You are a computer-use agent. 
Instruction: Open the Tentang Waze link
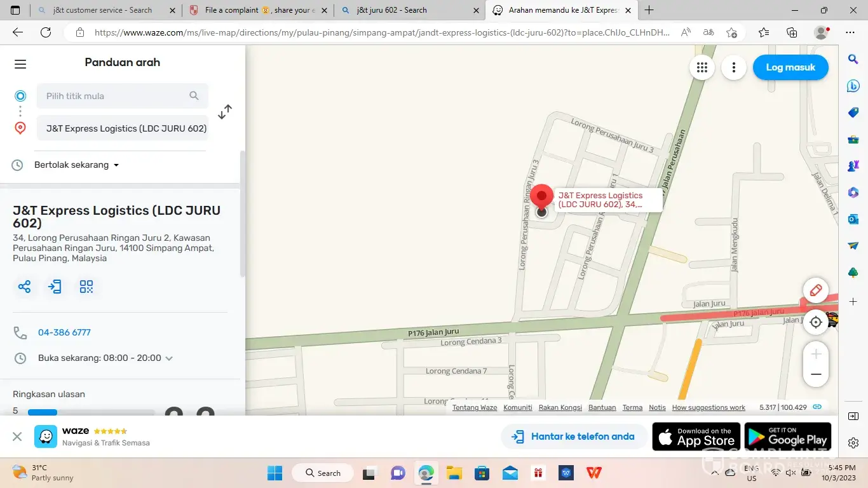click(475, 407)
